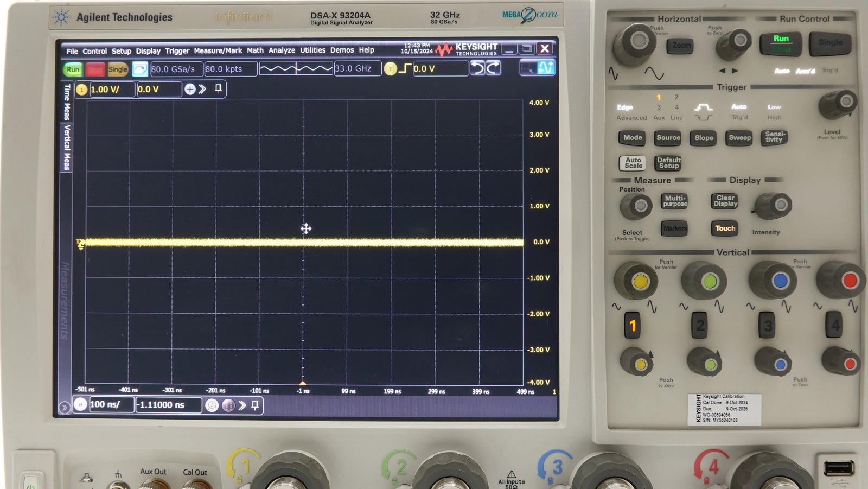Click the waveform memory bar in the on-screen toolbar
Screen dimensions: 868x489
[296, 68]
